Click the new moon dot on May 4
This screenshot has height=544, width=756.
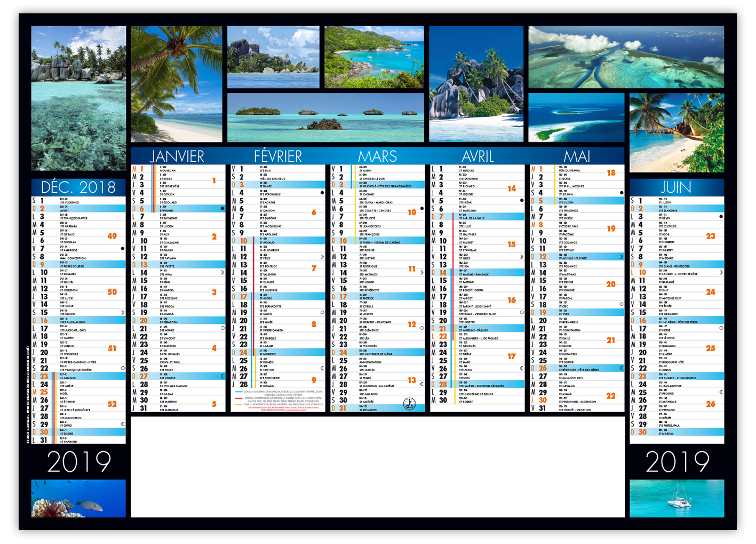pos(622,193)
